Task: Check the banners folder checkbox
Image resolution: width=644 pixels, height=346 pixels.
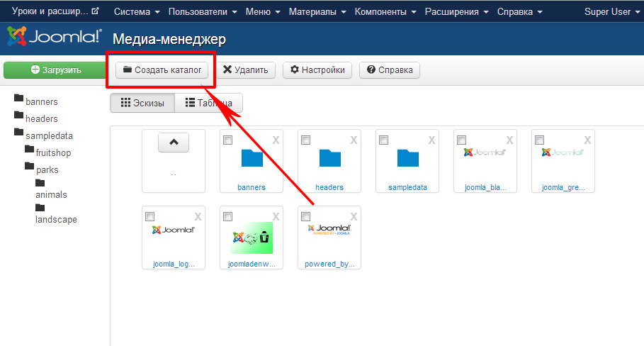Action: pos(228,140)
